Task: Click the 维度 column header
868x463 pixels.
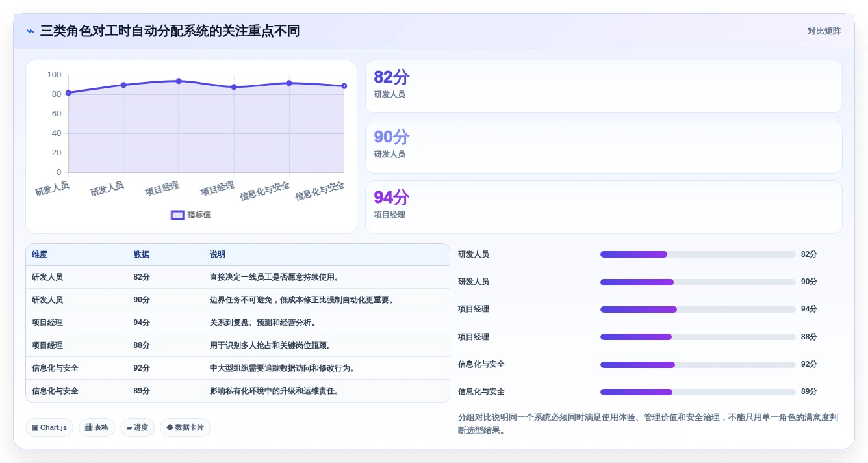Action: (40, 255)
